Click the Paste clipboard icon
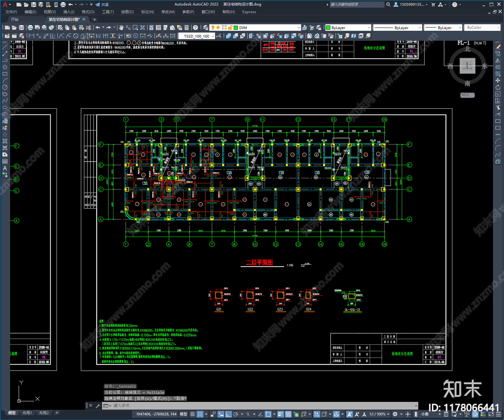This screenshot has width=504, height=420. point(74,28)
